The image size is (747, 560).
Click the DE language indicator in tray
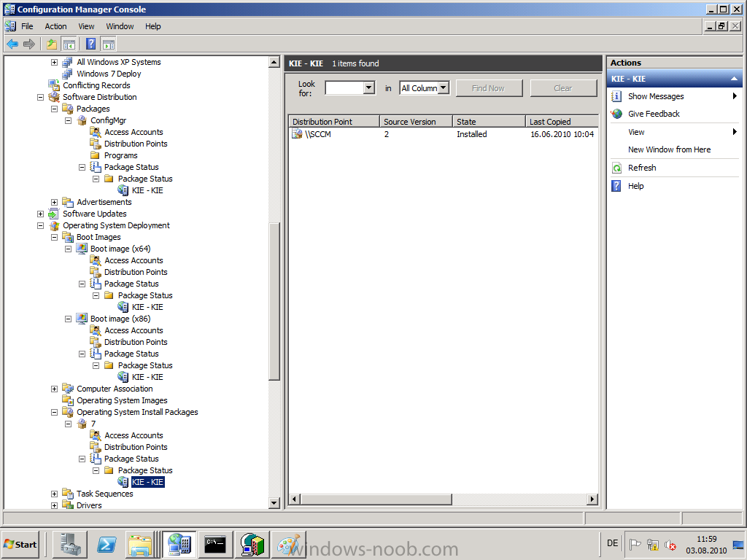(x=613, y=543)
